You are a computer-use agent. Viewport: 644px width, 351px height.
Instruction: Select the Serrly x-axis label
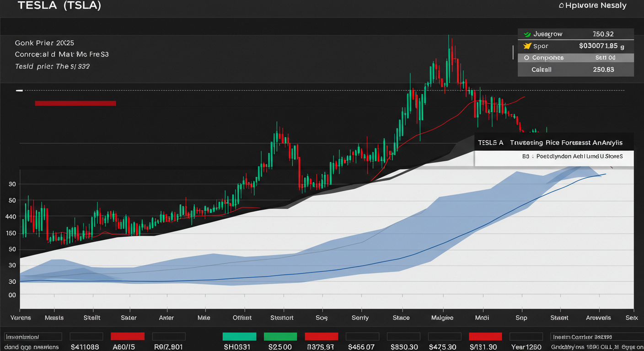360,318
